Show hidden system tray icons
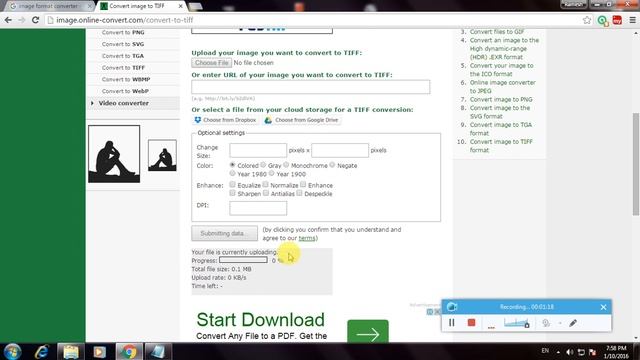Viewport: 640px width, 360px height. pyautogui.click(x=558, y=352)
